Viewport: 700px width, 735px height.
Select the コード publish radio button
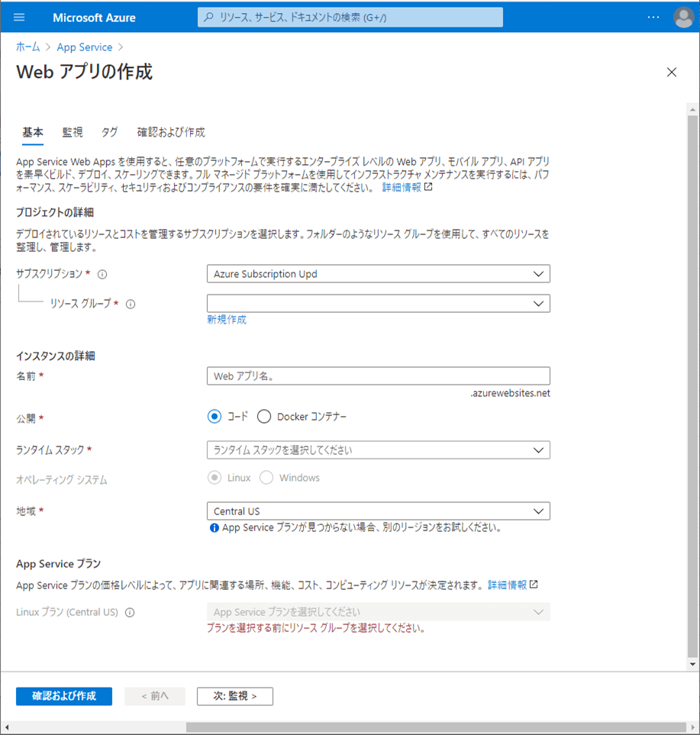pos(215,417)
